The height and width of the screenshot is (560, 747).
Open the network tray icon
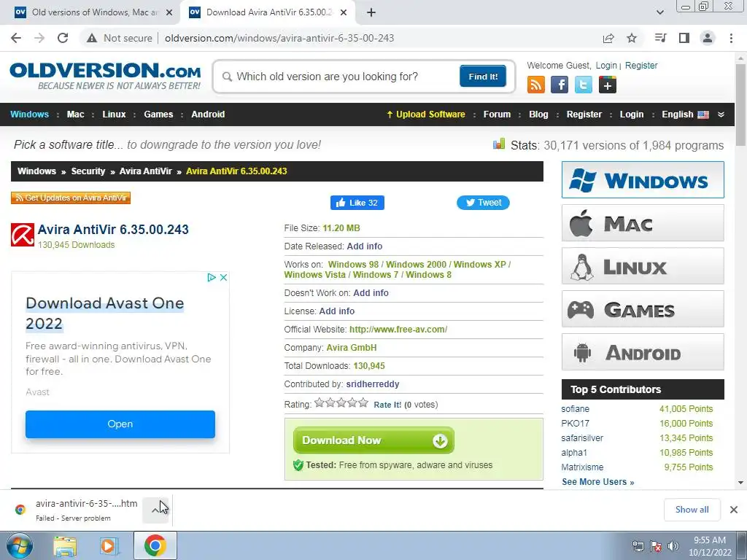[x=638, y=546]
